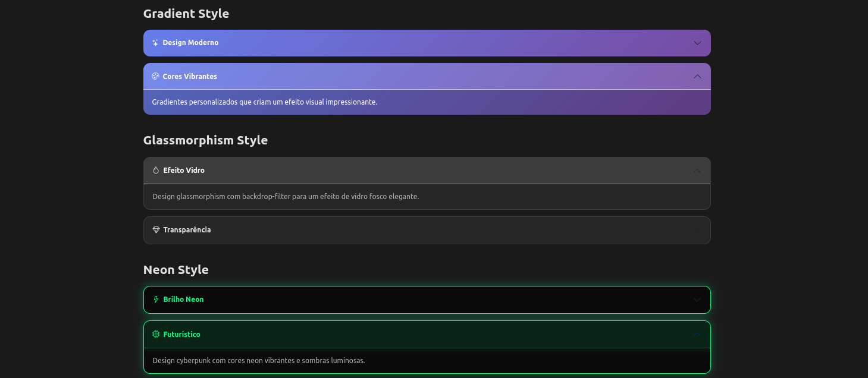Viewport: 868px width, 378px height.
Task: Click the CPU chip icon beside Futurístico
Action: click(155, 334)
